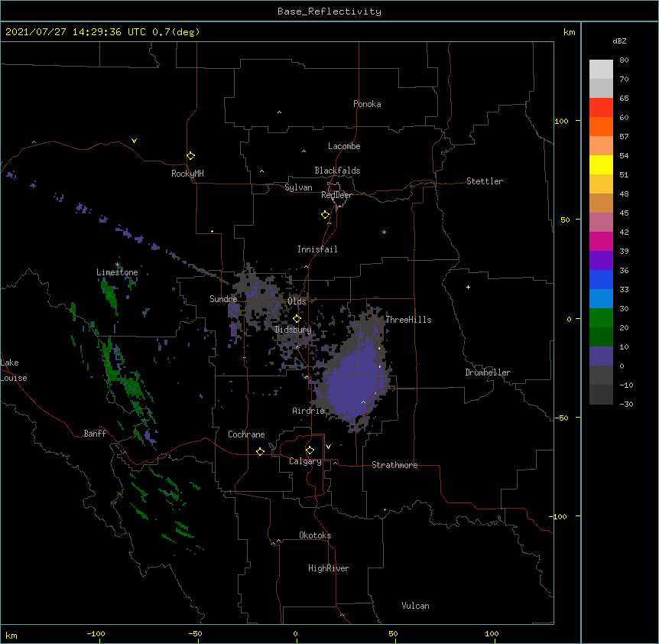Pick the bright green 30-20 dBZ swatch
This screenshot has height=644, width=659.
pos(601,318)
